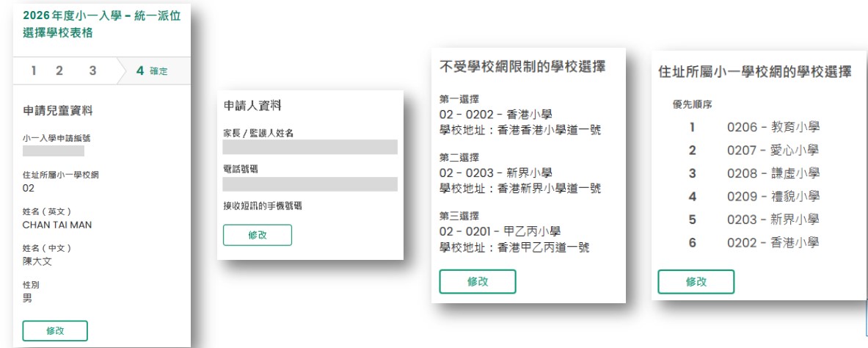
Task: Click first choice 02 - 0202 - 香港小學
Action: (x=495, y=114)
